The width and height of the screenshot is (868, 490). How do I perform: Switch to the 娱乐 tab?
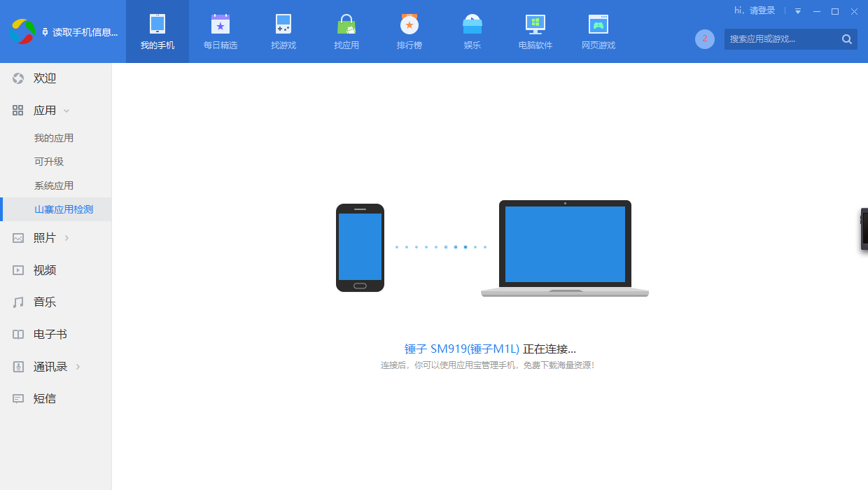[472, 31]
